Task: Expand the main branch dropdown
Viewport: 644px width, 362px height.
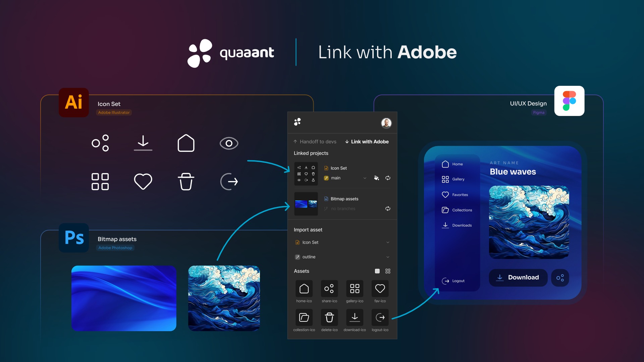Action: click(365, 178)
